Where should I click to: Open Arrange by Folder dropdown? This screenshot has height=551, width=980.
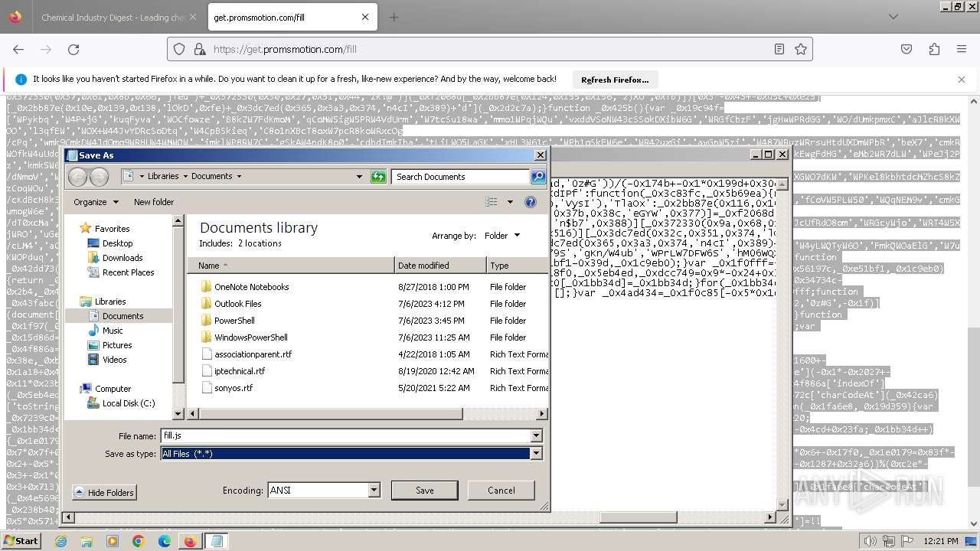click(502, 236)
